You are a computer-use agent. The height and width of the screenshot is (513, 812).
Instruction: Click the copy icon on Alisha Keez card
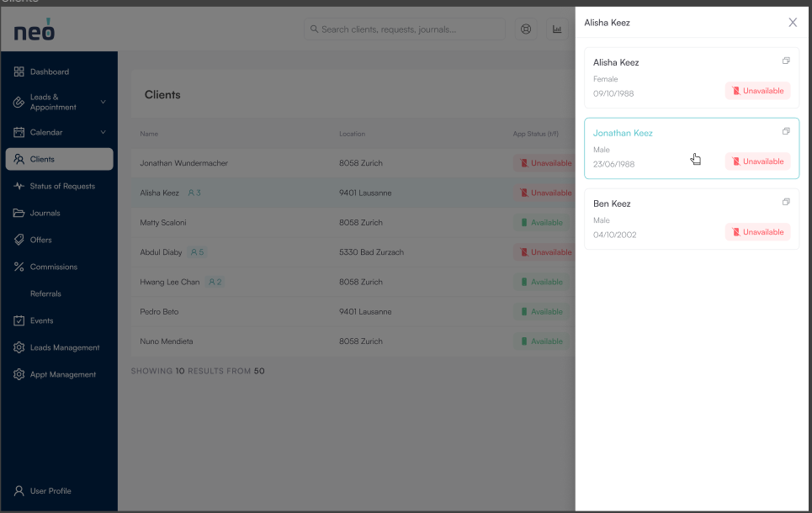[786, 61]
